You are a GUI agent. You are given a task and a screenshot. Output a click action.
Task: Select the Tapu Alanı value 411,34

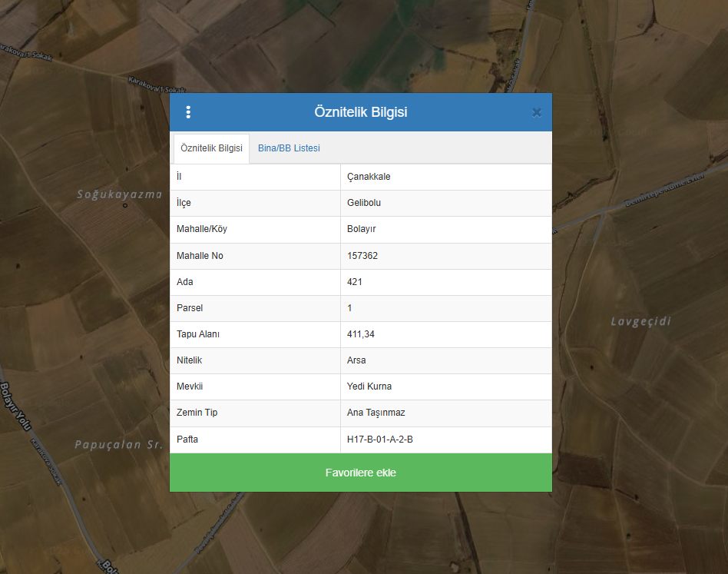click(x=361, y=334)
